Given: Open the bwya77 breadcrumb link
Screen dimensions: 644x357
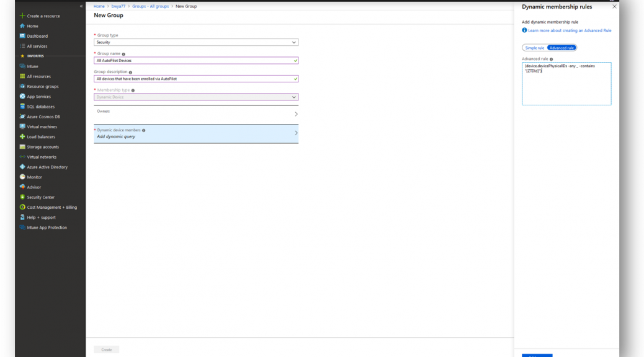Looking at the screenshot, I should 119,6.
